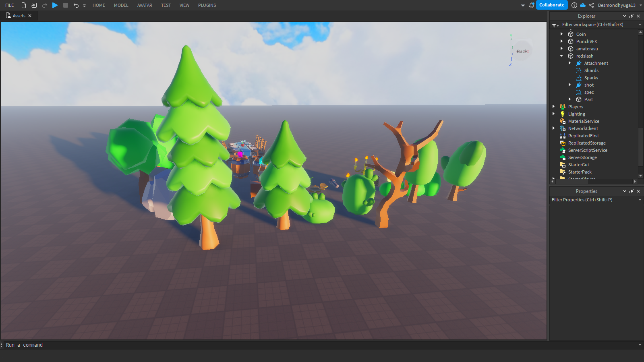Select the Attachment icon in Explorer
This screenshot has width=644, height=362.
[579, 63]
